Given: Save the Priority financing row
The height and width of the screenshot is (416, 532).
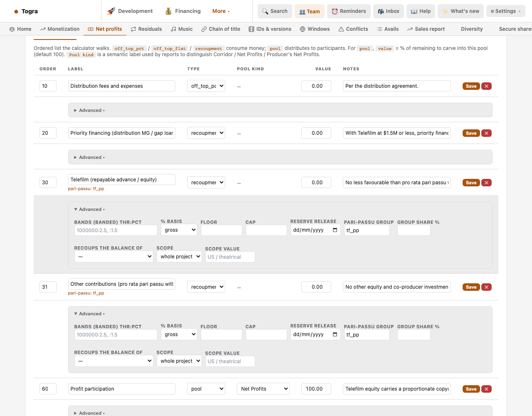Looking at the screenshot, I should coord(471,133).
